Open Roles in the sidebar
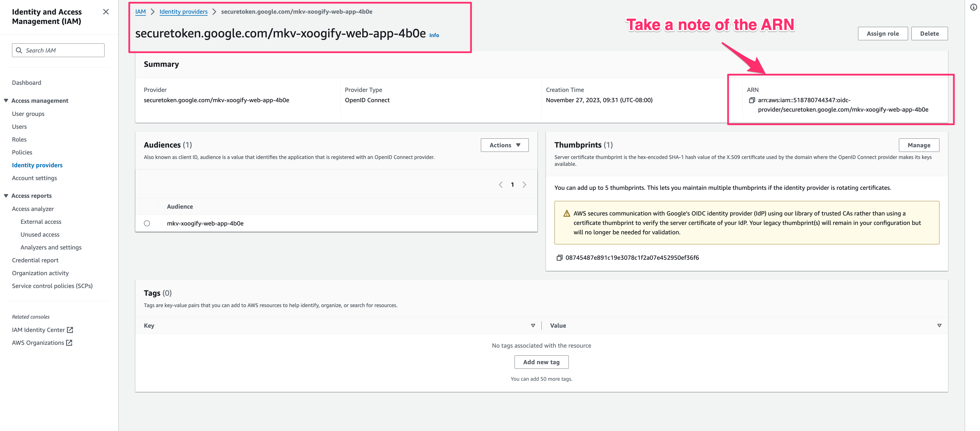This screenshot has width=980, height=431. pos(19,140)
